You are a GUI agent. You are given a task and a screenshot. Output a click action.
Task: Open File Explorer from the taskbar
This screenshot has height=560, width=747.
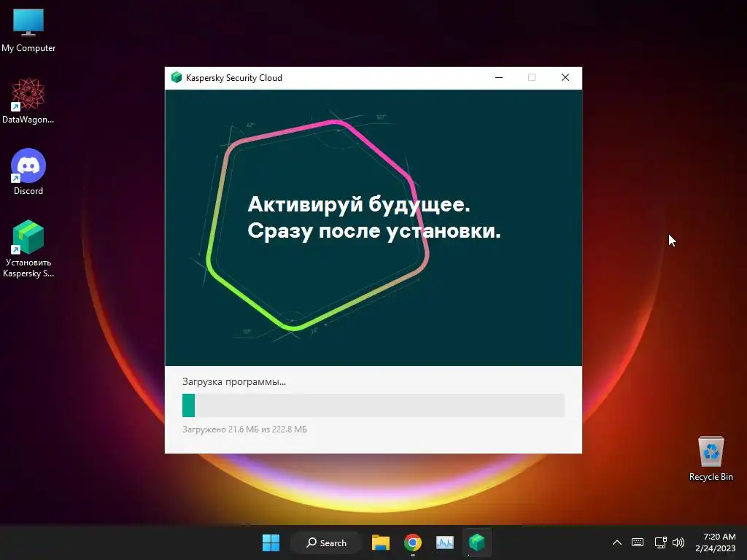coord(381,542)
